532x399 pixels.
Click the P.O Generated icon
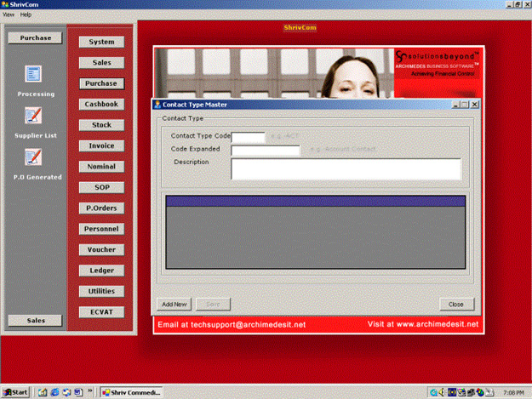[34, 157]
